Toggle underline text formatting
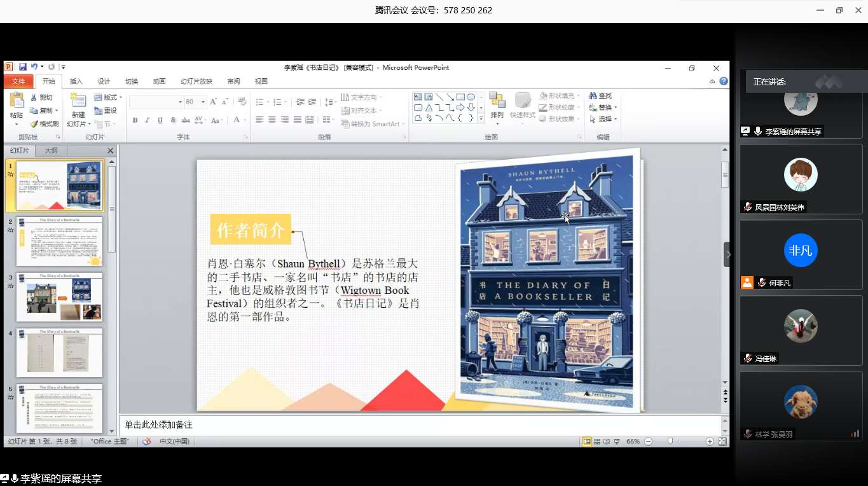This screenshot has width=868, height=486. coord(160,120)
